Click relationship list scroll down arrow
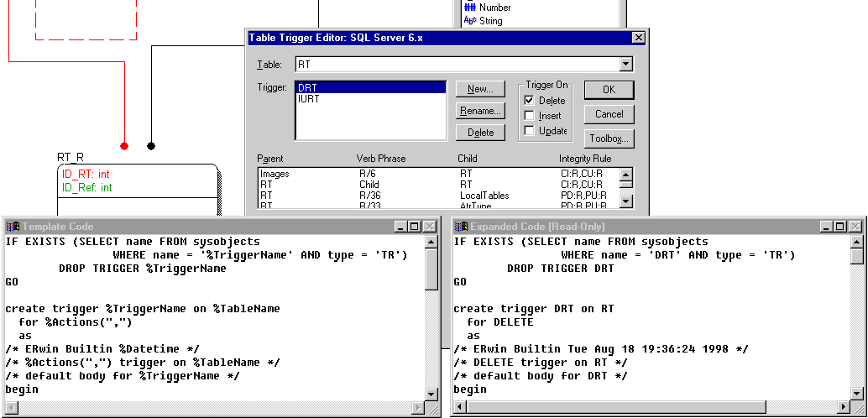 click(x=626, y=201)
